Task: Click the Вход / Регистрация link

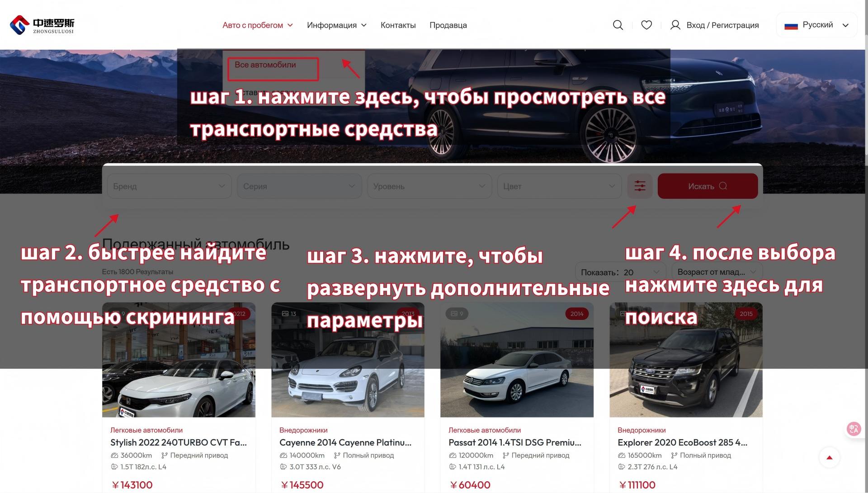Action: (722, 25)
